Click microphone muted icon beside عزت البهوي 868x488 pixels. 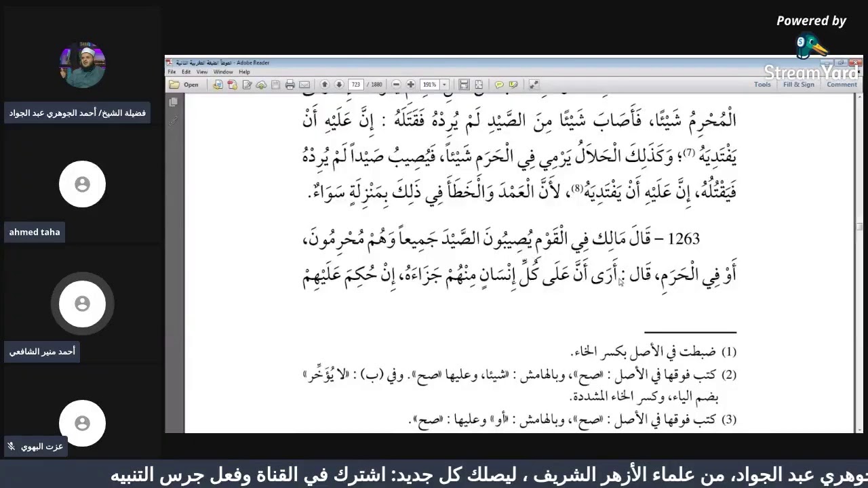(11, 447)
